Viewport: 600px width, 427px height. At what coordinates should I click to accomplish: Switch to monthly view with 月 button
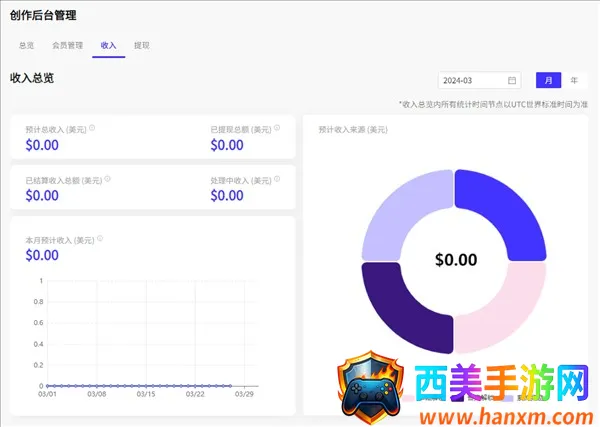coord(548,80)
